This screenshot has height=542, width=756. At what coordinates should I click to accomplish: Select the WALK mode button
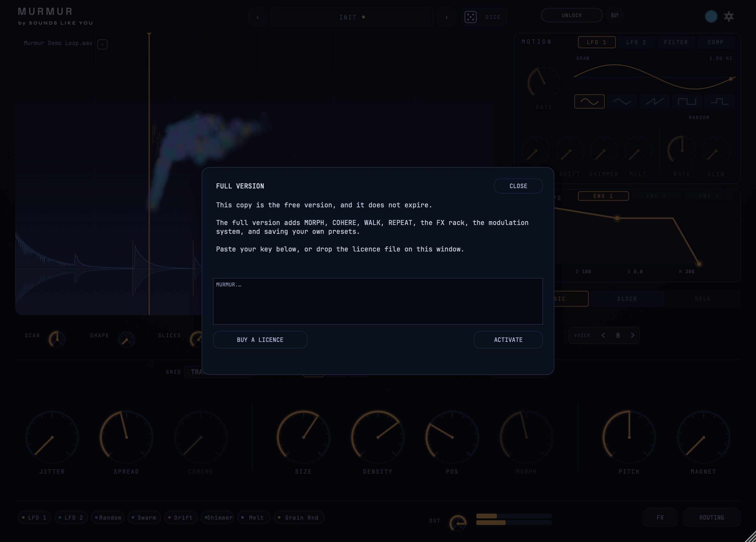pyautogui.click(x=703, y=299)
